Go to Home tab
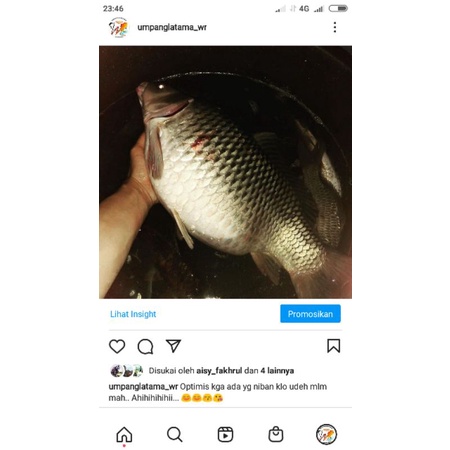The height and width of the screenshot is (450, 450). (x=124, y=434)
